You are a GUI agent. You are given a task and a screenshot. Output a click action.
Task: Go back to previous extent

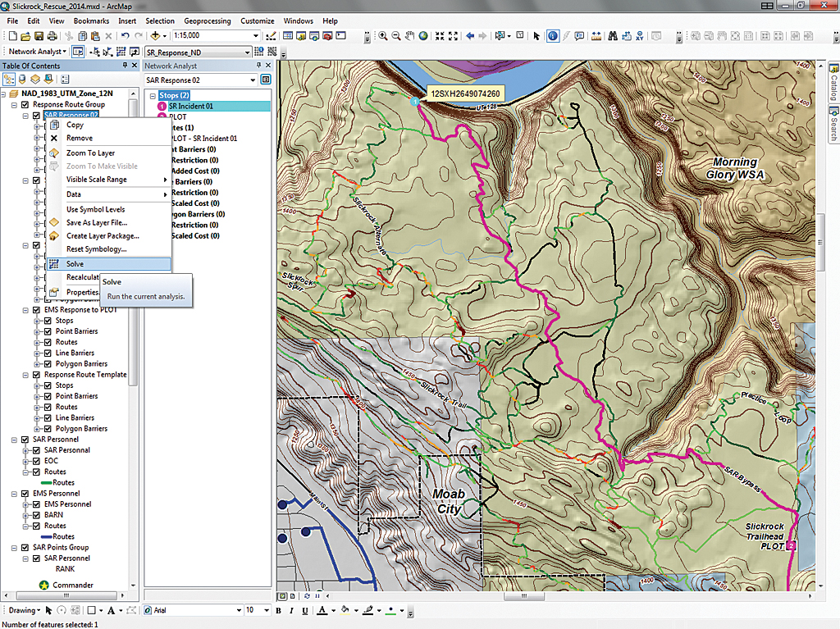tap(470, 36)
